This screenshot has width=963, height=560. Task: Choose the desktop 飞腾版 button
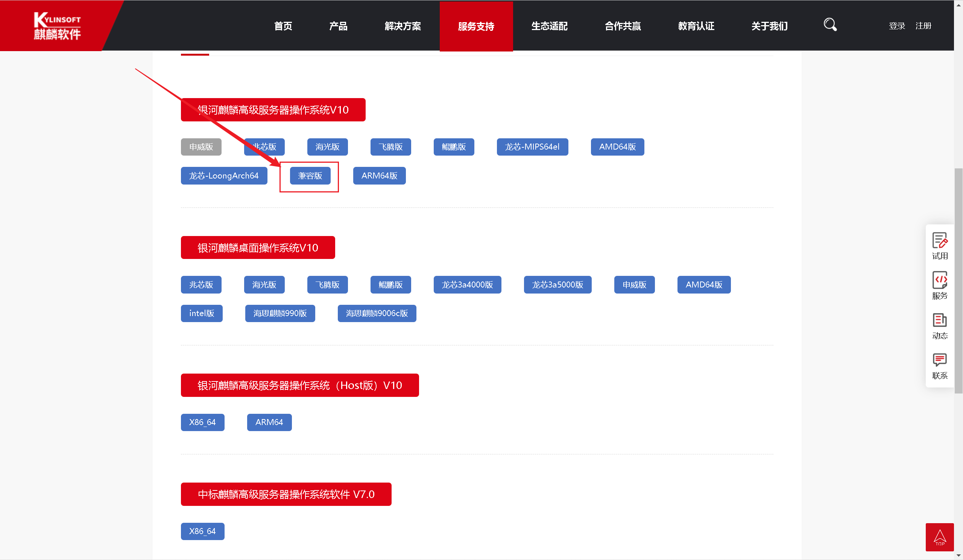pos(328,285)
